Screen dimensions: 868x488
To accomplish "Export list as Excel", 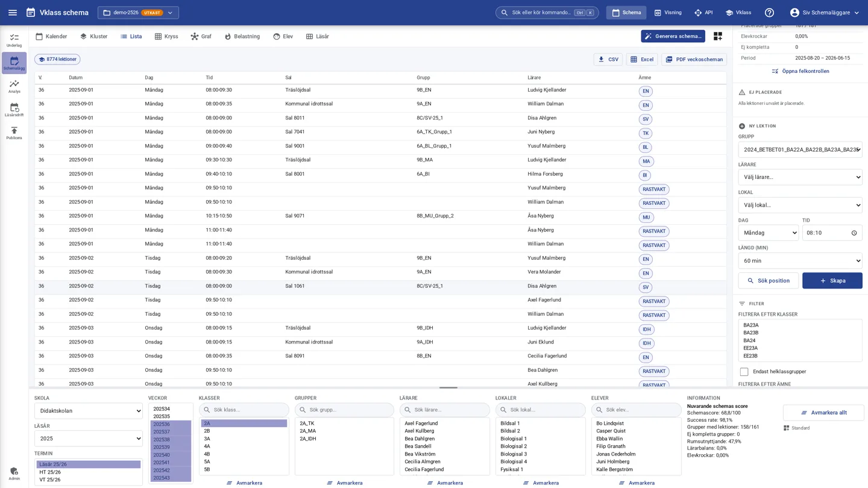I will click(x=642, y=60).
